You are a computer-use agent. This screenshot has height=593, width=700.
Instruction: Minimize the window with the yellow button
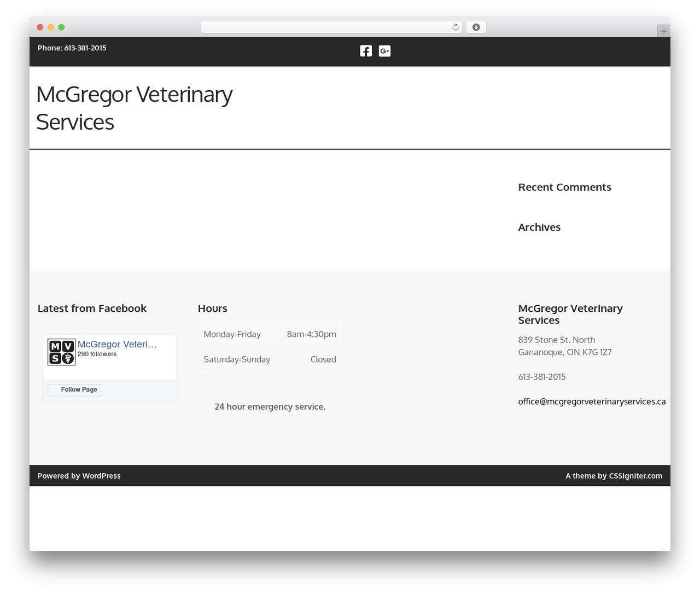click(x=51, y=27)
